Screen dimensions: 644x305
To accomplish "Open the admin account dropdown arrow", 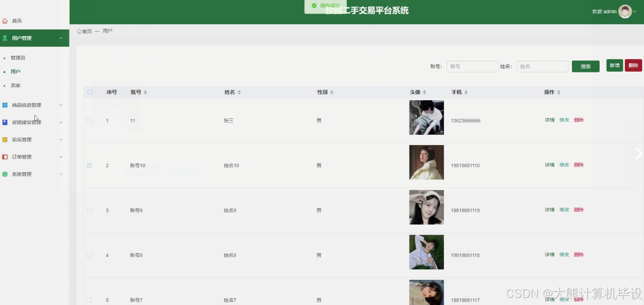I will click(x=635, y=12).
